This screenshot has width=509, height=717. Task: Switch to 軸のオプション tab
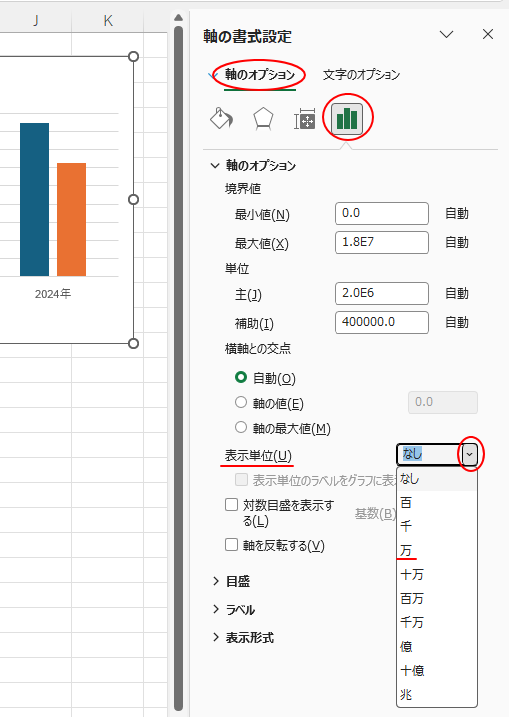click(x=260, y=75)
